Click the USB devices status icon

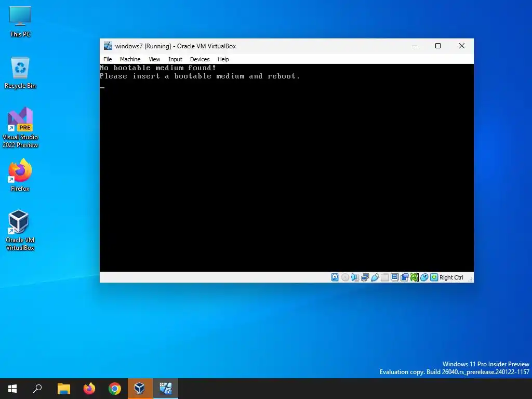(375, 277)
